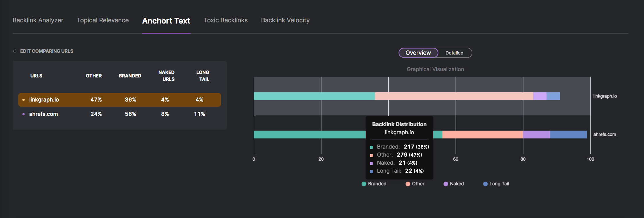Select the ahrefs.com row in the table
This screenshot has height=218, width=644.
(120, 114)
